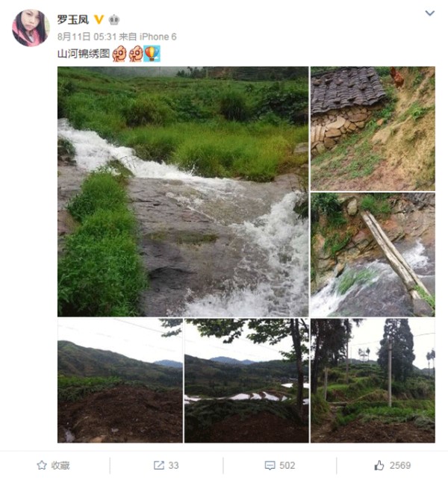Image resolution: width=448 pixels, height=480 pixels.
Task: Click the gold verified V badge
Action: coord(99,19)
